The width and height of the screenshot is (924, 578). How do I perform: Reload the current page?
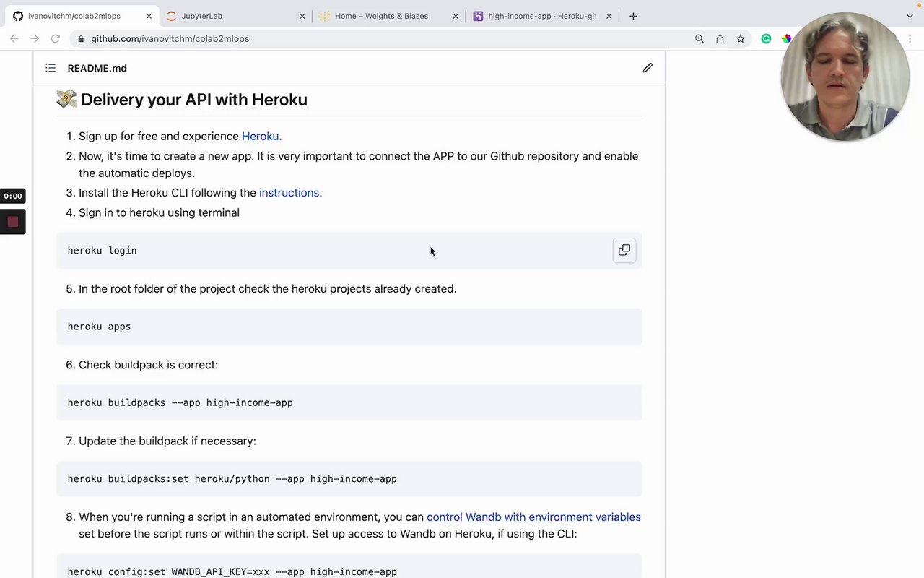[x=55, y=39]
